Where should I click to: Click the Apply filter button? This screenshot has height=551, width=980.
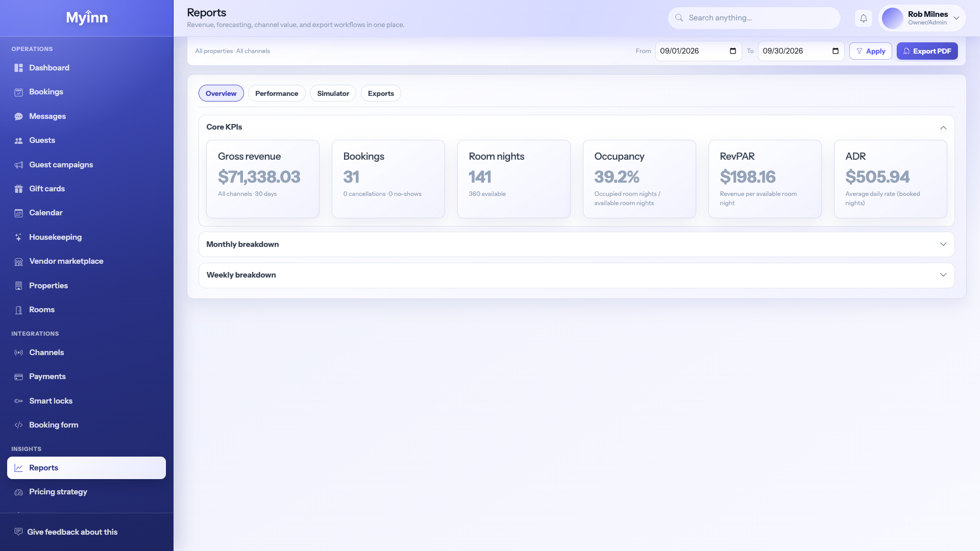[870, 51]
